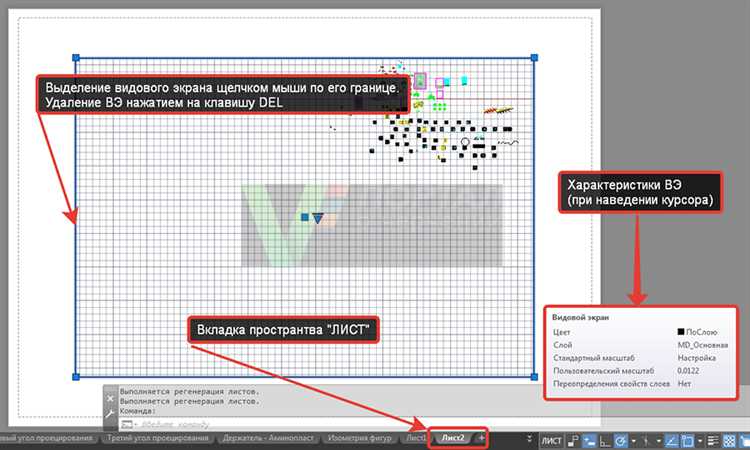The width and height of the screenshot is (750, 450).
Task: Open recent commands icon in command line
Action: coord(126,424)
